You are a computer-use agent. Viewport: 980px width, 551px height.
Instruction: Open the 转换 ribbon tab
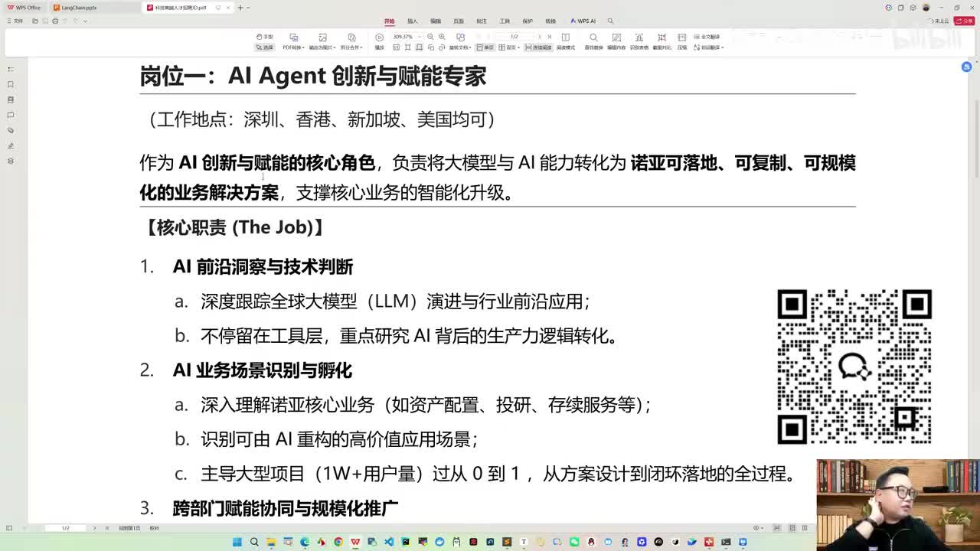pyautogui.click(x=550, y=21)
